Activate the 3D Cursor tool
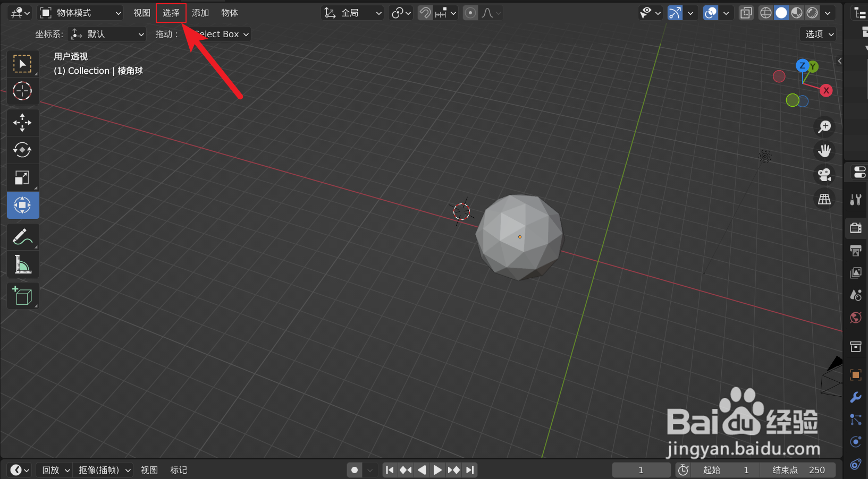868x479 pixels. [22, 91]
